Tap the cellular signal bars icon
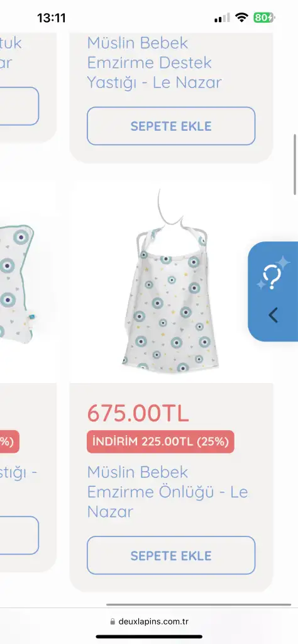This screenshot has height=644, width=298. pyautogui.click(x=222, y=18)
